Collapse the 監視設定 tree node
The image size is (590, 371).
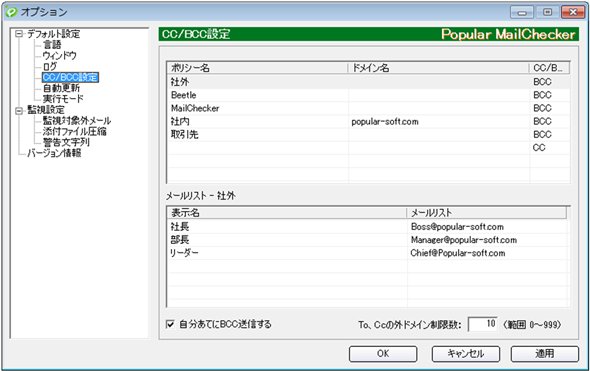(19, 111)
